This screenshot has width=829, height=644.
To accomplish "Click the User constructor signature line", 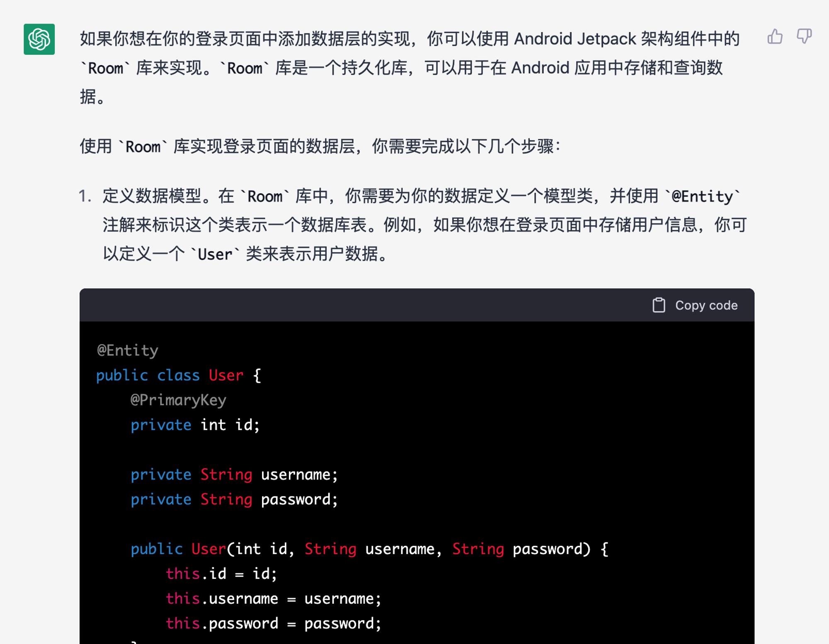I will point(370,550).
